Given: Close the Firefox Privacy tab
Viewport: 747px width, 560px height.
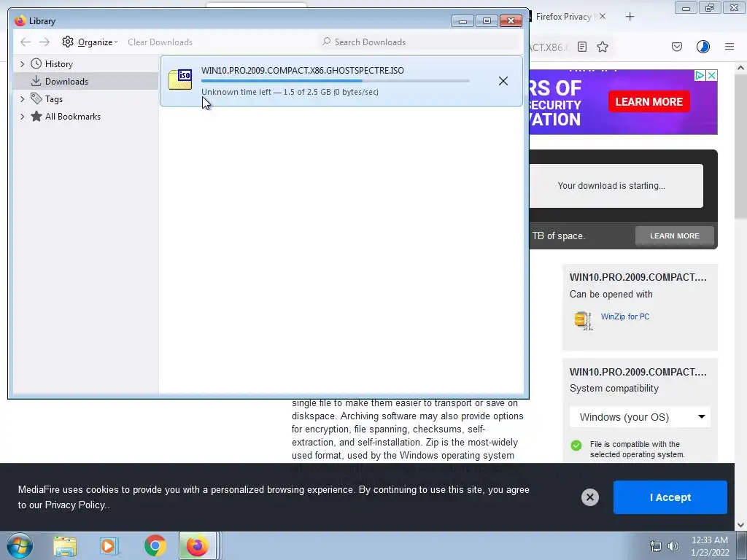Looking at the screenshot, I should click(603, 16).
